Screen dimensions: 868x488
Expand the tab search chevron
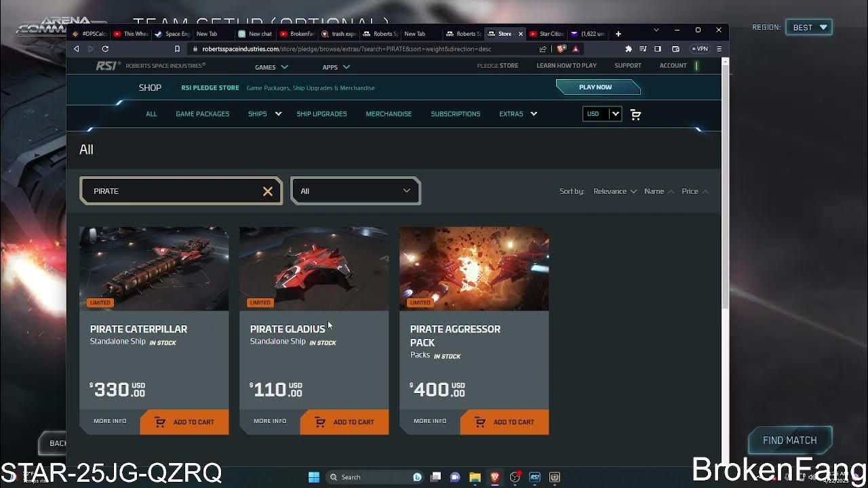656,30
